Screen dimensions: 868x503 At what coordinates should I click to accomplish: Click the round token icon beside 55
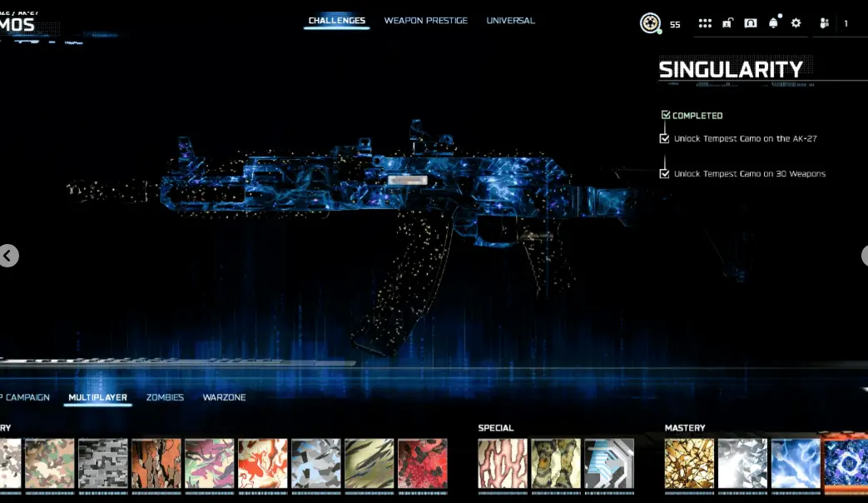[x=651, y=23]
